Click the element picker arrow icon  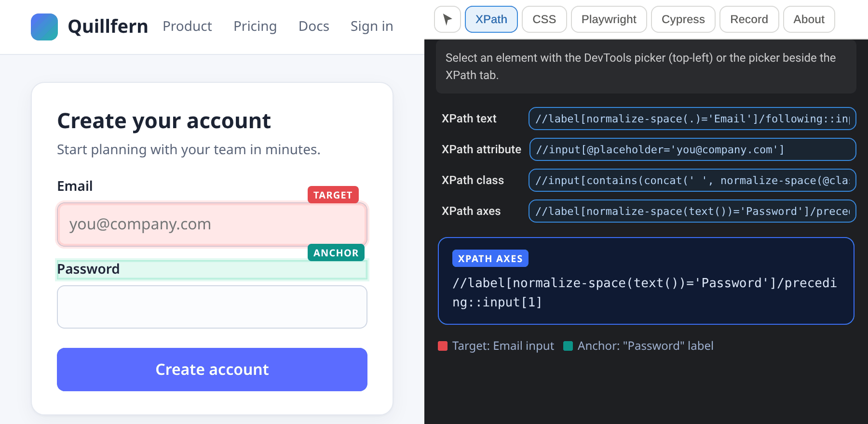[x=447, y=19]
